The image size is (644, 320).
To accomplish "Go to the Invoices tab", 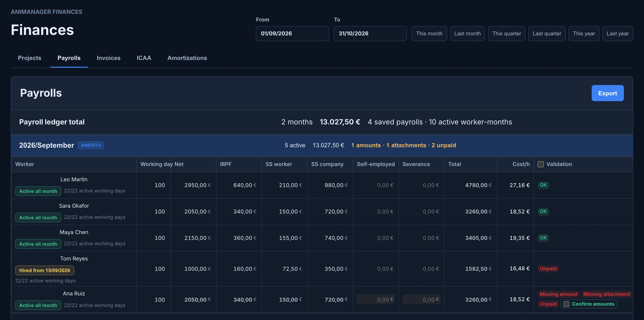I will click(108, 58).
